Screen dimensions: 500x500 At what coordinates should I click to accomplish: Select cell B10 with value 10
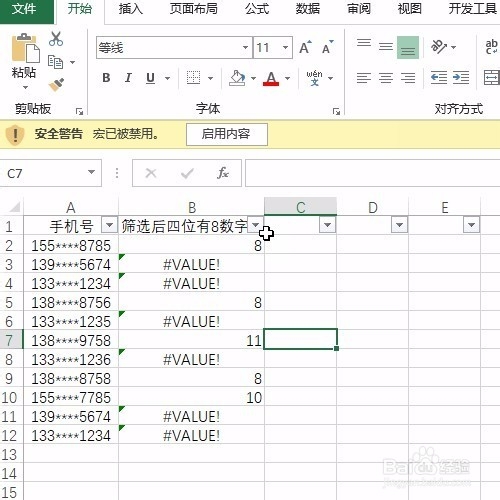point(191,397)
